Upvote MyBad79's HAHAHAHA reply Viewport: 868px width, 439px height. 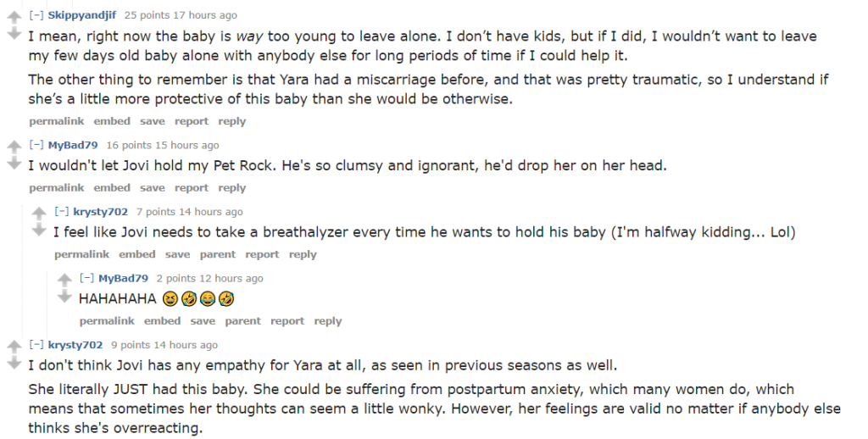click(64, 280)
